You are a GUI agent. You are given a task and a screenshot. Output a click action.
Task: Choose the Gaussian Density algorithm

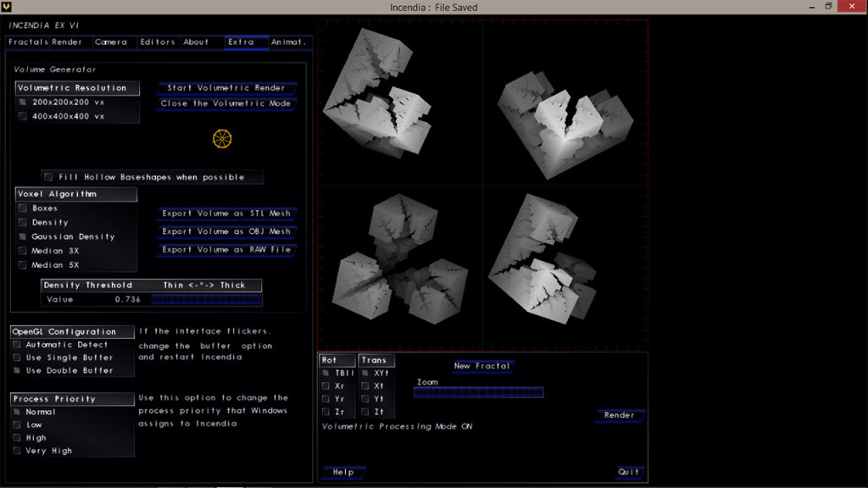click(x=23, y=237)
